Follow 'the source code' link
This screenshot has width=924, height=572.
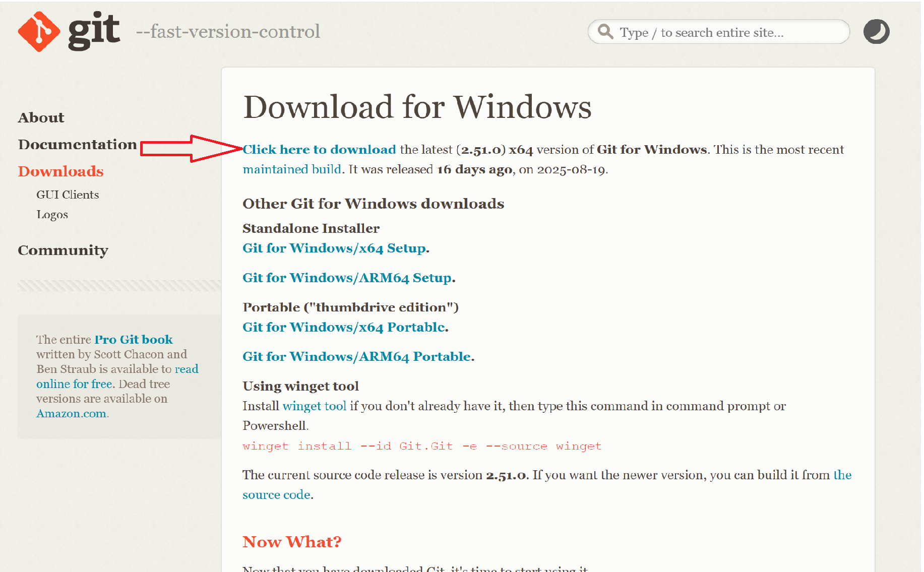point(547,485)
